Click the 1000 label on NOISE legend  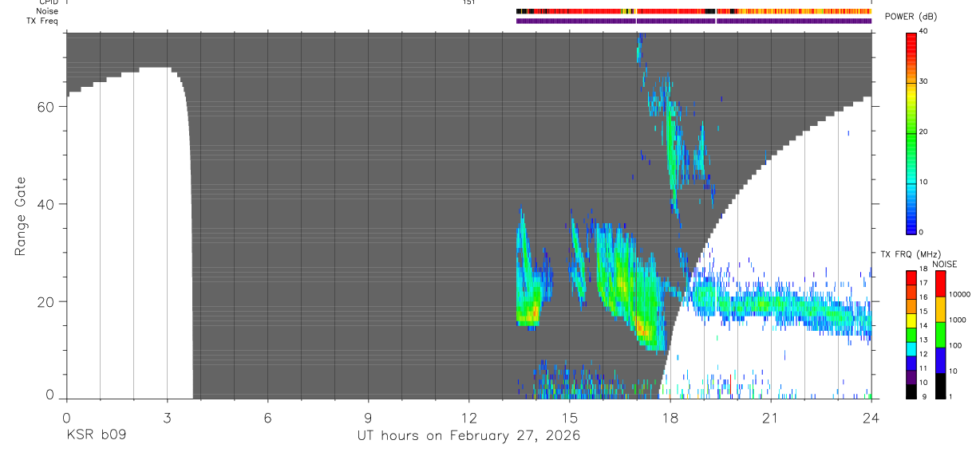point(956,320)
